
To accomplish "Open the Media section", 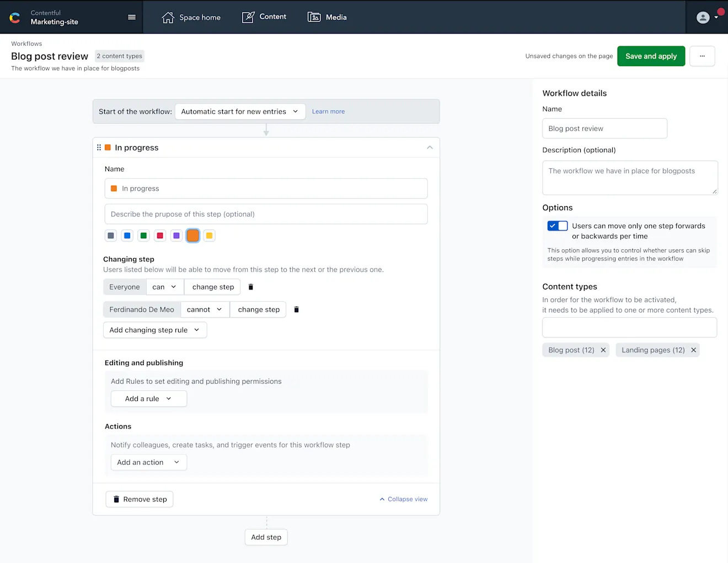I will click(327, 17).
